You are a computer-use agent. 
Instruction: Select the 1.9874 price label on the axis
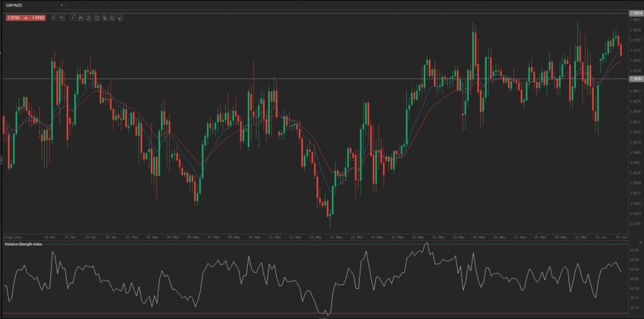[x=636, y=13]
